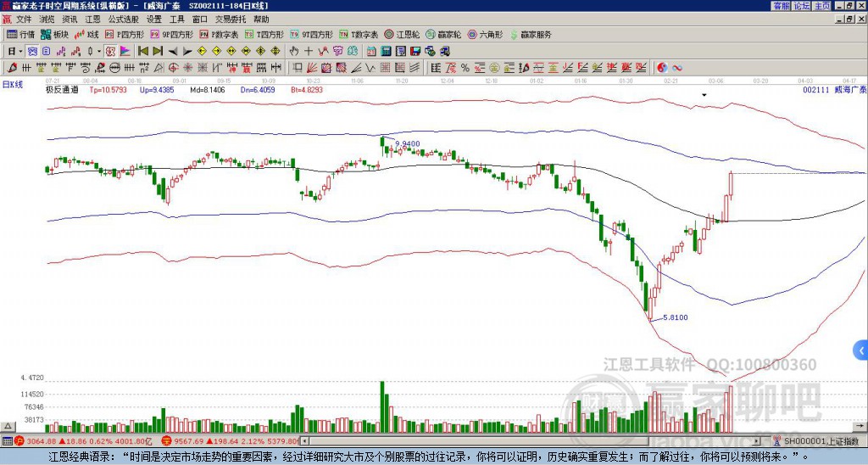Open the T数字表 tool

359,34
